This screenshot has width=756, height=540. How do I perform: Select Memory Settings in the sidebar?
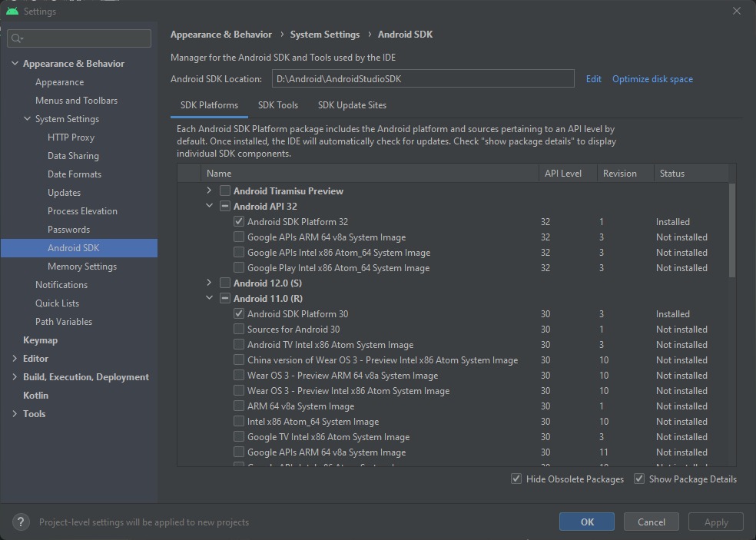(82, 267)
